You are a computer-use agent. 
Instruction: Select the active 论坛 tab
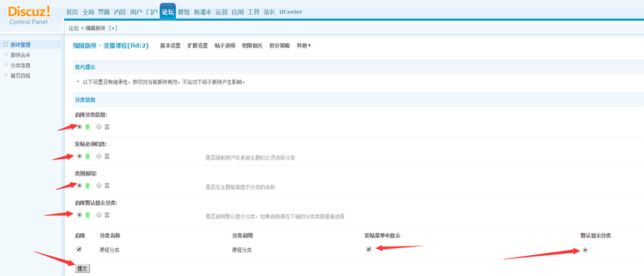[x=168, y=11]
